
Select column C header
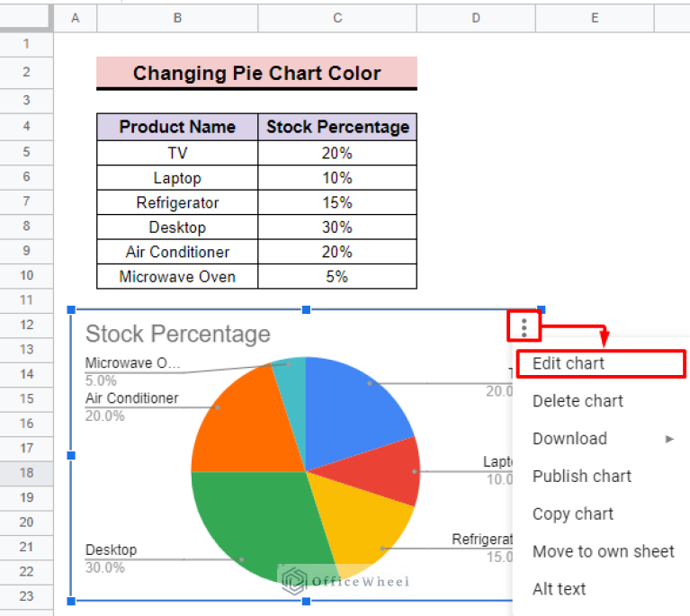pyautogui.click(x=337, y=18)
